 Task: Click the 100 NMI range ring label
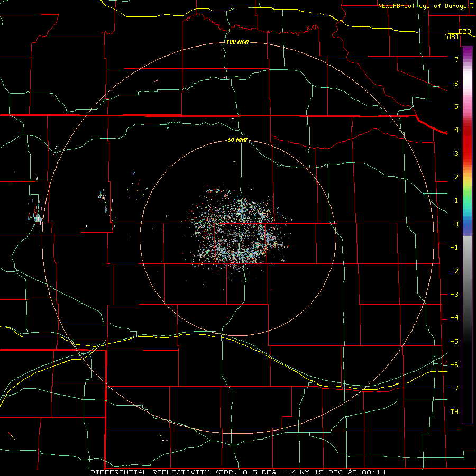point(237,42)
